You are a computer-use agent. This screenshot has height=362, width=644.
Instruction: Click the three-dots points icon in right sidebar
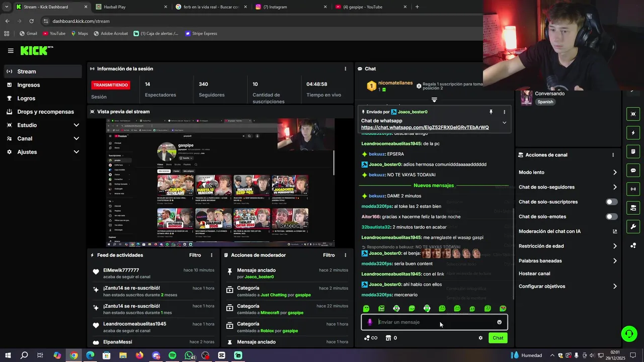click(x=633, y=245)
